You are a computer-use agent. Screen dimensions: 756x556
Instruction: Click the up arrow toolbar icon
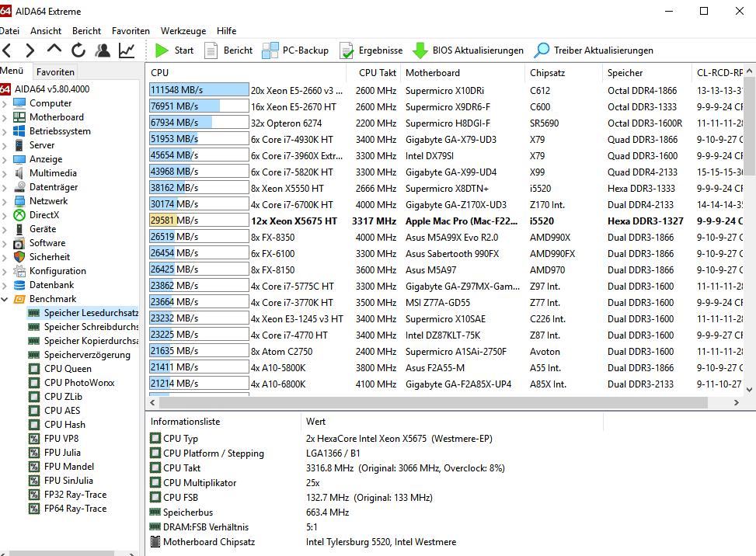point(54,49)
